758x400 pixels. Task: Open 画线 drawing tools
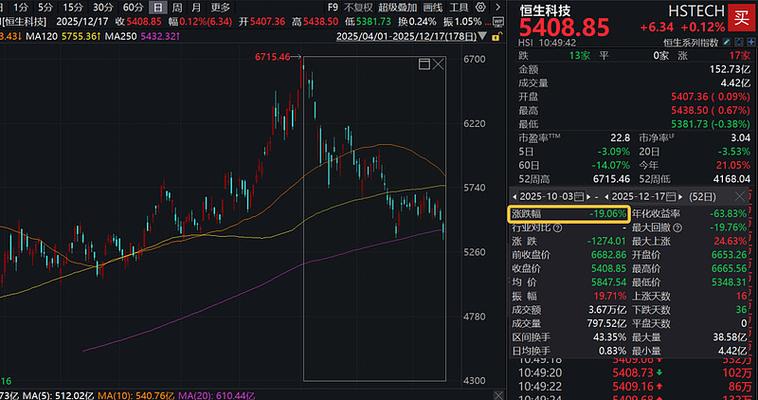[x=433, y=7]
